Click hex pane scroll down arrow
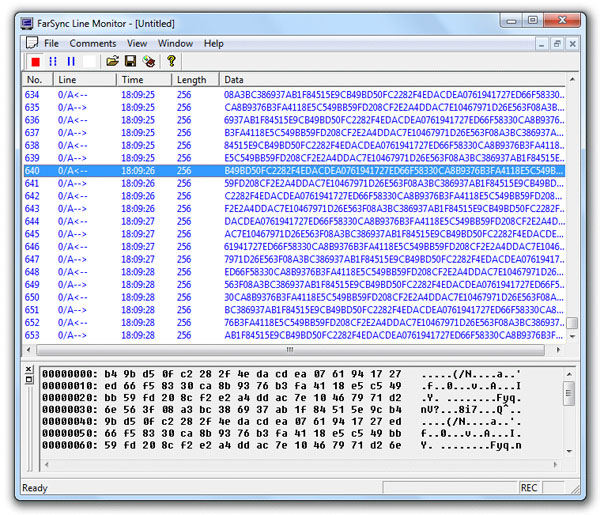 tap(569, 451)
